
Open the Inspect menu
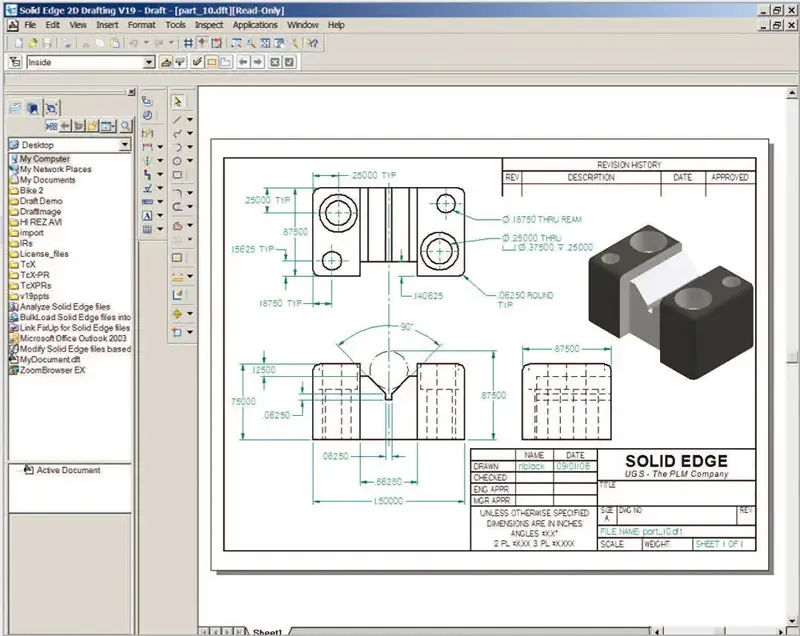click(x=209, y=25)
